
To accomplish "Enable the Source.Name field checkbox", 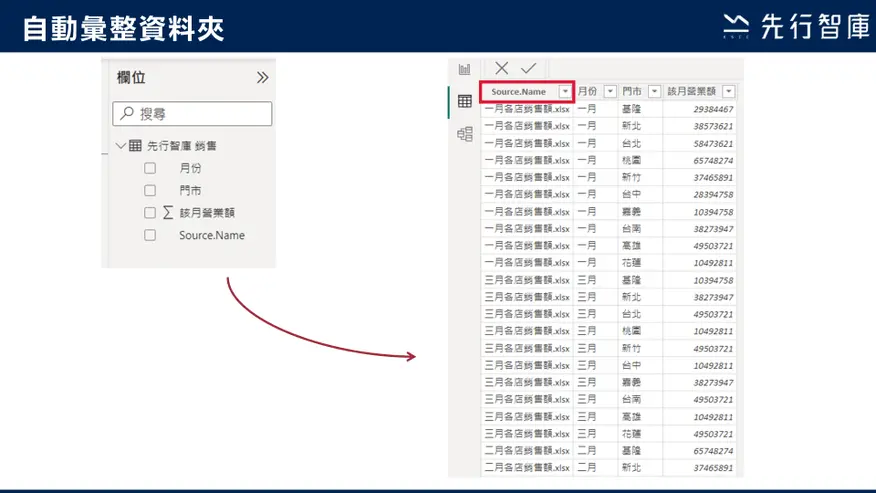I will 150,235.
